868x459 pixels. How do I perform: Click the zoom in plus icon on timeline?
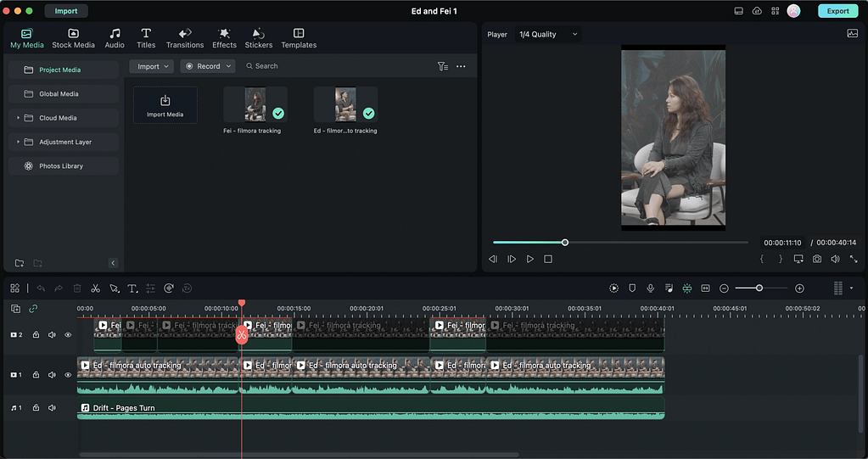[x=799, y=288]
